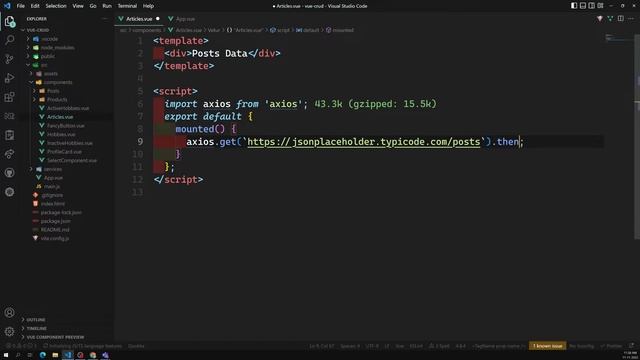
Task: Open ProfileCard.vue file
Action: click(x=64, y=151)
